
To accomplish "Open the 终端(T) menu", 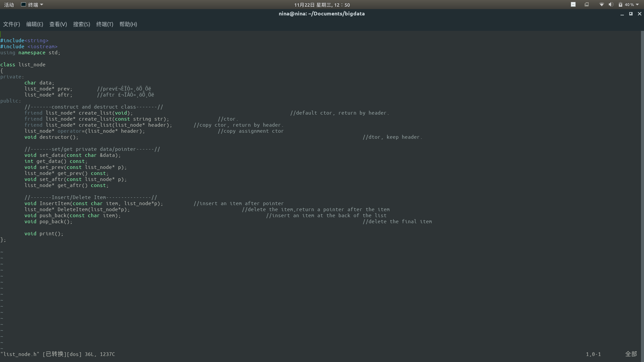I will coord(105,24).
